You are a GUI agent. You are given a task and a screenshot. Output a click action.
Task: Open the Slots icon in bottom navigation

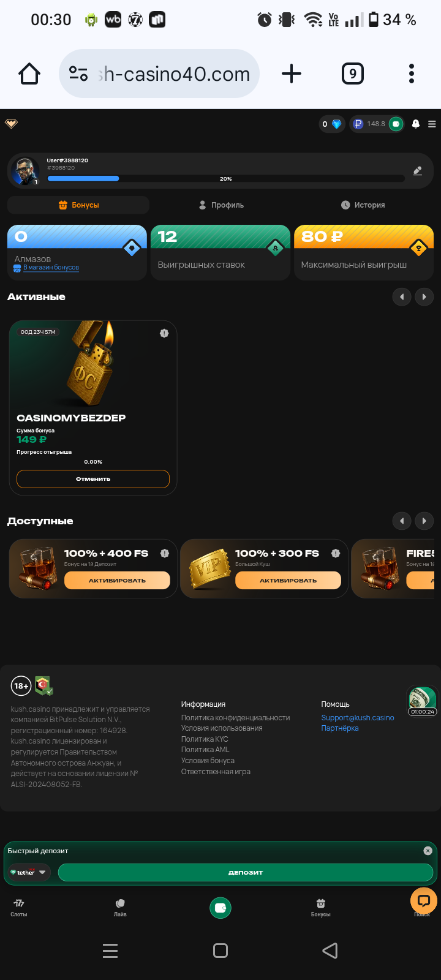pyautogui.click(x=19, y=907)
